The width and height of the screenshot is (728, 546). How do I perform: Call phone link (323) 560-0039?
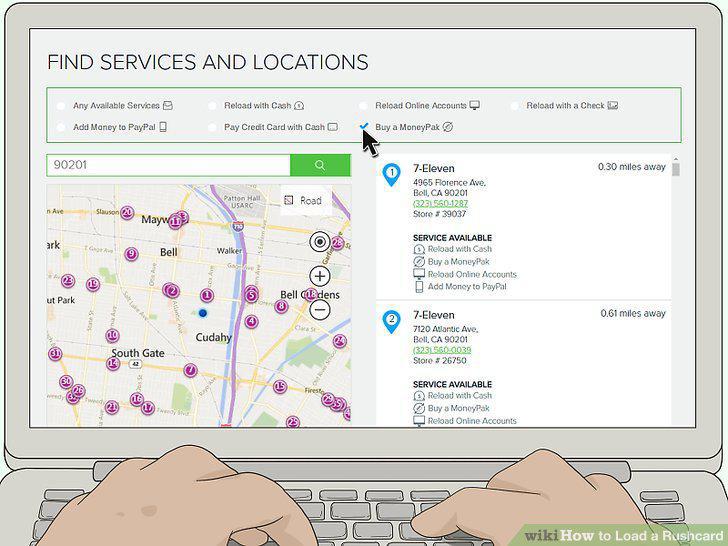(442, 350)
